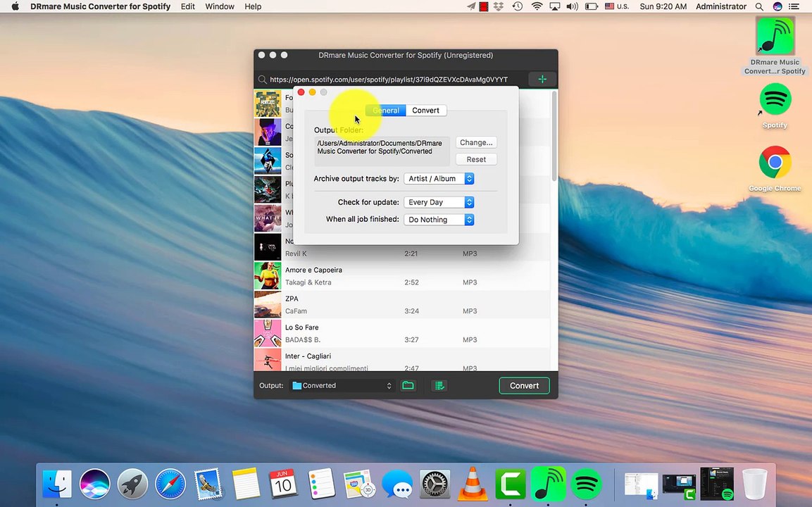Click the U.S. input source menu
The height and width of the screenshot is (507, 812).
(617, 7)
